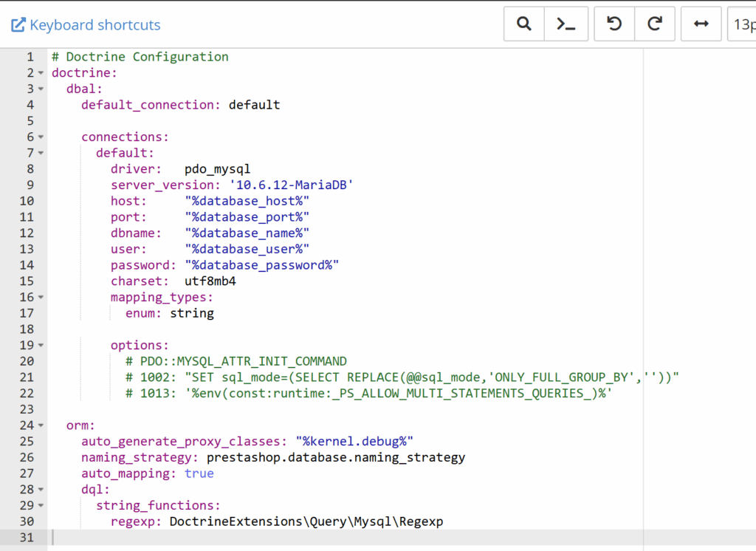
Task: Fold the default connection block on line 7
Action: [x=41, y=153]
